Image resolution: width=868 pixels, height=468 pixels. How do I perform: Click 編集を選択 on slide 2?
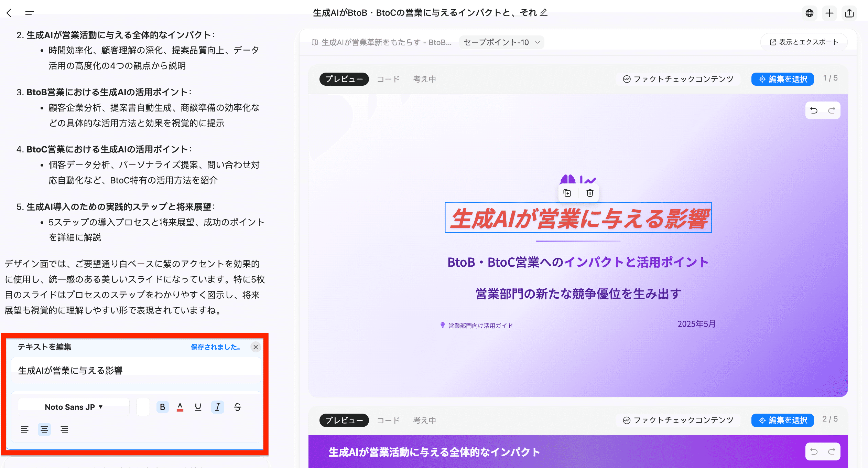tap(782, 420)
